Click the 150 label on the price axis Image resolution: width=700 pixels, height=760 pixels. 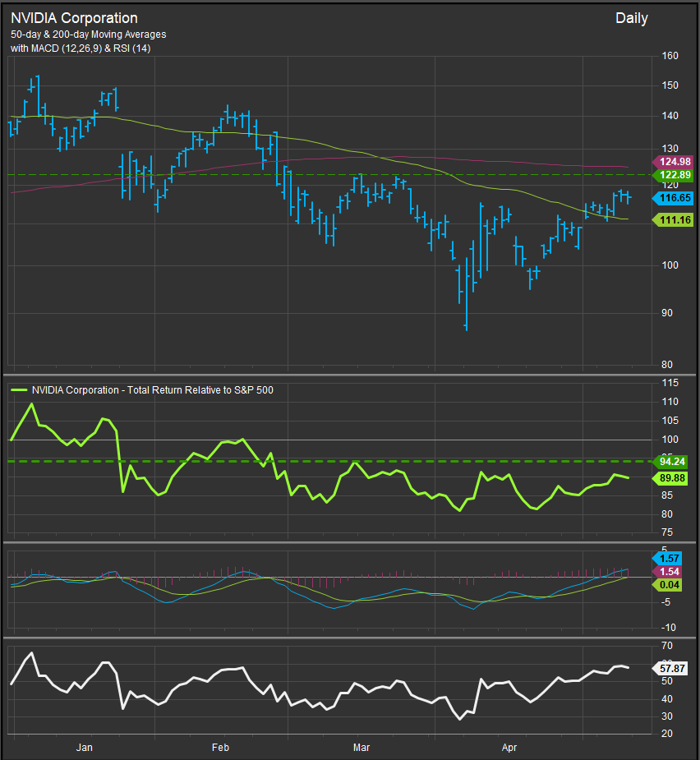click(670, 85)
